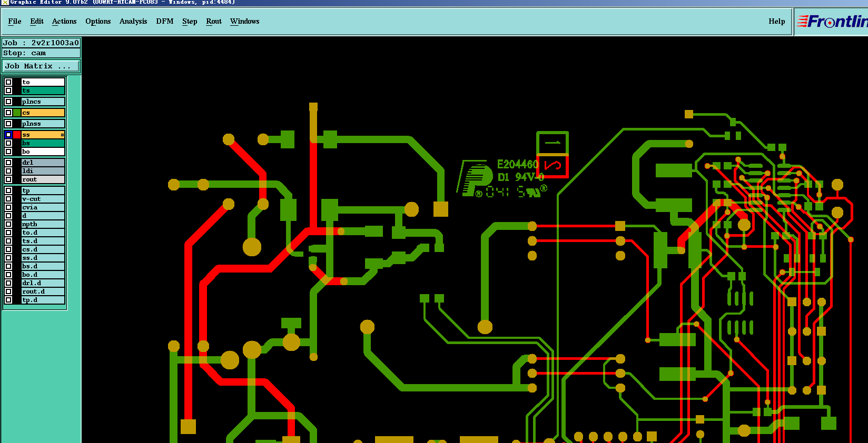The height and width of the screenshot is (443, 868).
Task: Open the Windows menu
Action: point(245,21)
